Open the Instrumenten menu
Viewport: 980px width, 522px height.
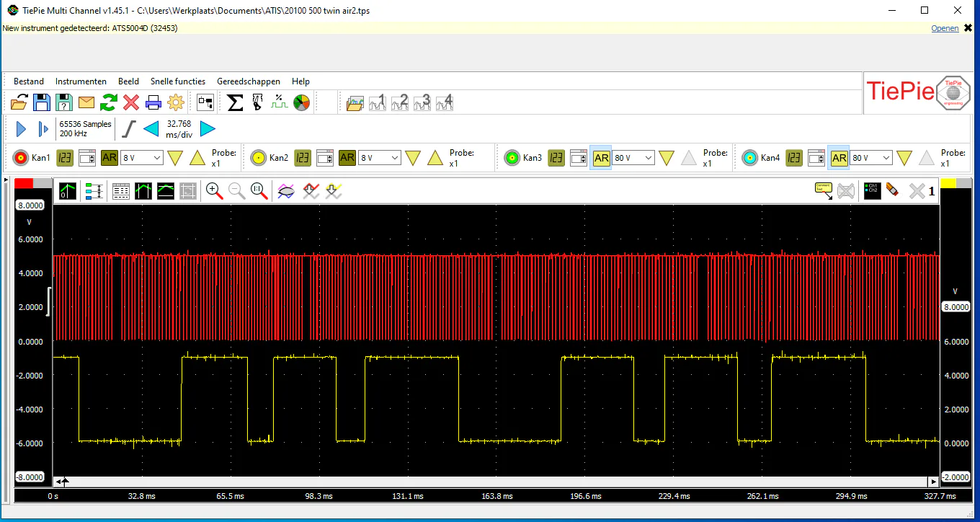click(x=81, y=81)
